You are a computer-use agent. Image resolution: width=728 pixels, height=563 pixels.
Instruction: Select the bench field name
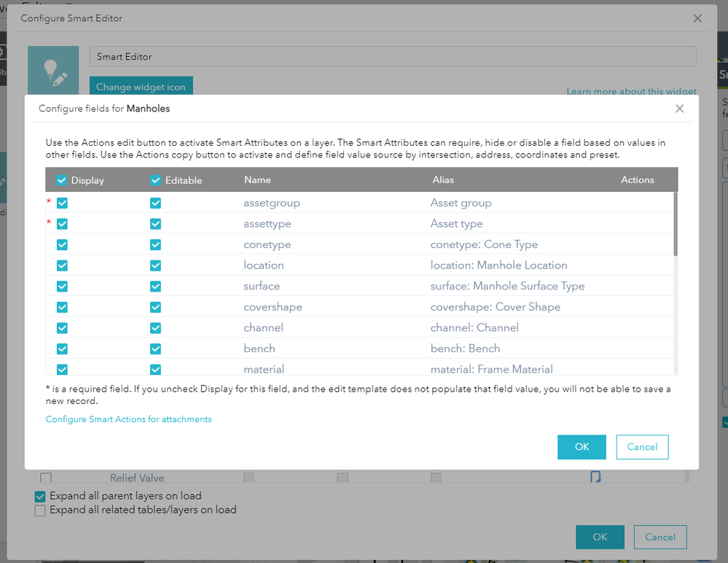(x=259, y=349)
